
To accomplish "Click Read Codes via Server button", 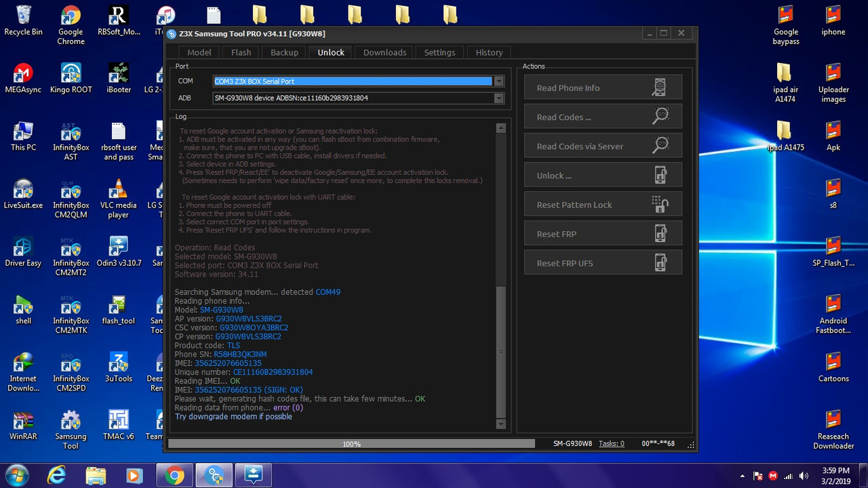I will (603, 146).
